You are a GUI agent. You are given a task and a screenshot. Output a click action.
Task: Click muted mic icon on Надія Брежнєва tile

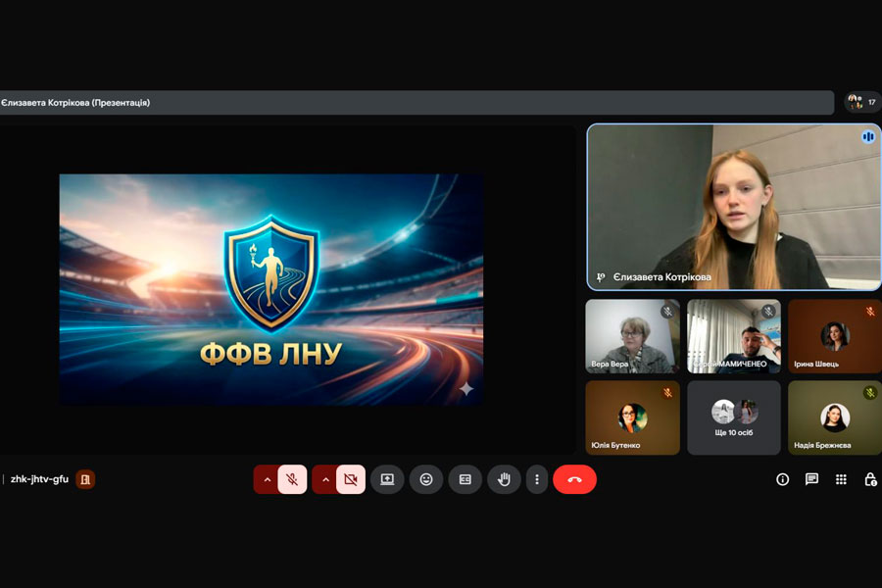(x=870, y=392)
